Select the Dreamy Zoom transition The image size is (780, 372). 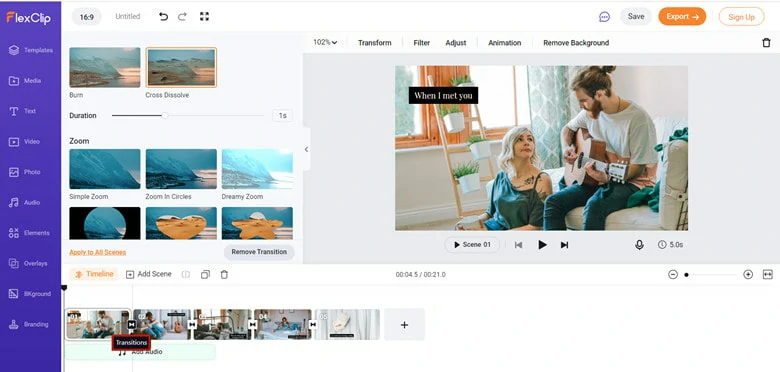click(x=257, y=169)
